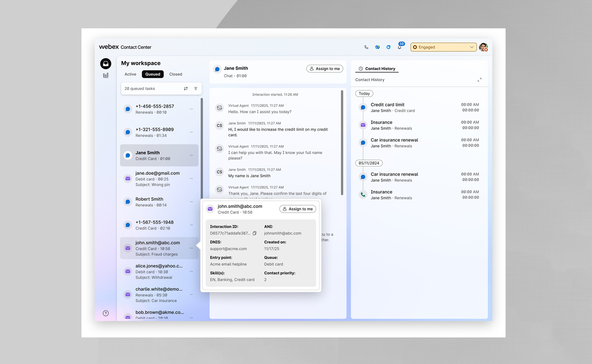Open the user profile avatar
Image resolution: width=592 pixels, height=364 pixels.
(483, 47)
